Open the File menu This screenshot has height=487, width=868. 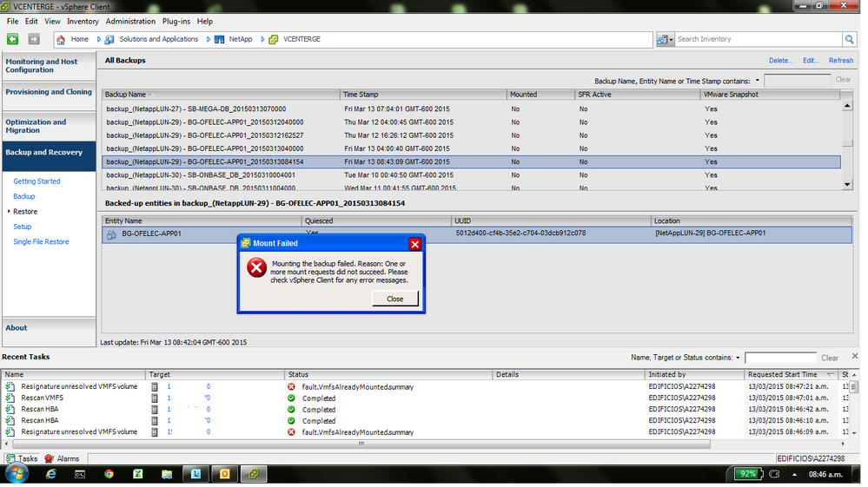[13, 22]
